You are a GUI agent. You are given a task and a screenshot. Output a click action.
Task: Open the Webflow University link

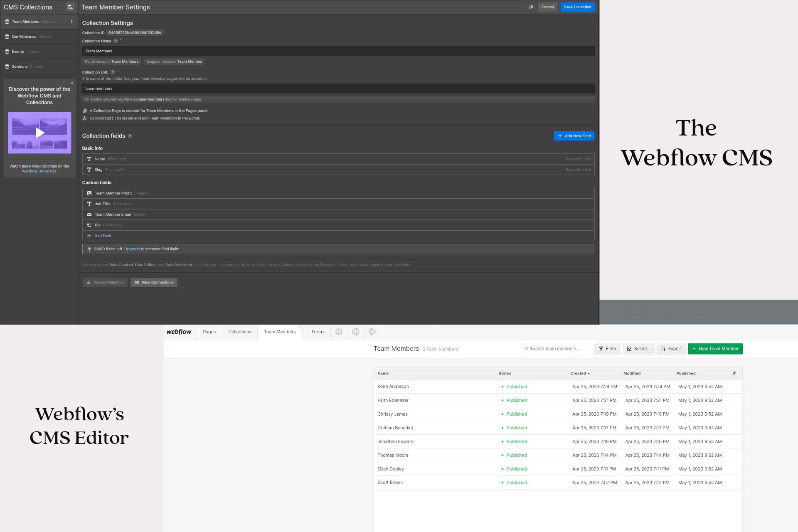(39, 171)
